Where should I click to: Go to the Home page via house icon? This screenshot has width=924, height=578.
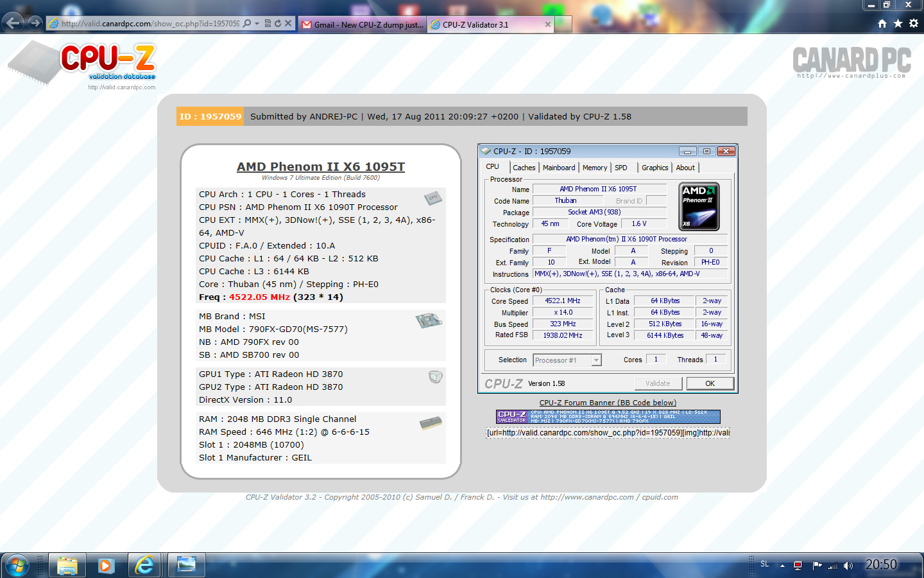tap(882, 23)
